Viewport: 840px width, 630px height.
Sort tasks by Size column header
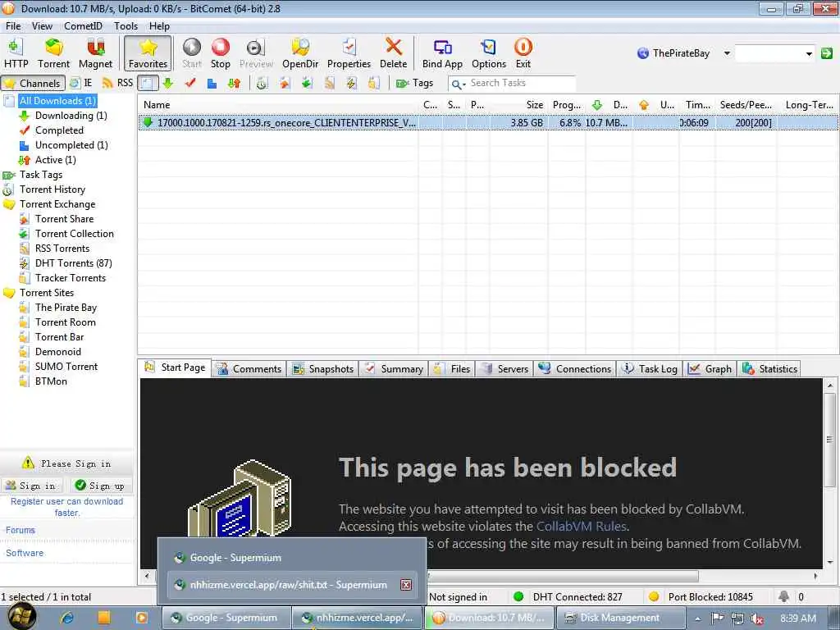[x=534, y=104]
